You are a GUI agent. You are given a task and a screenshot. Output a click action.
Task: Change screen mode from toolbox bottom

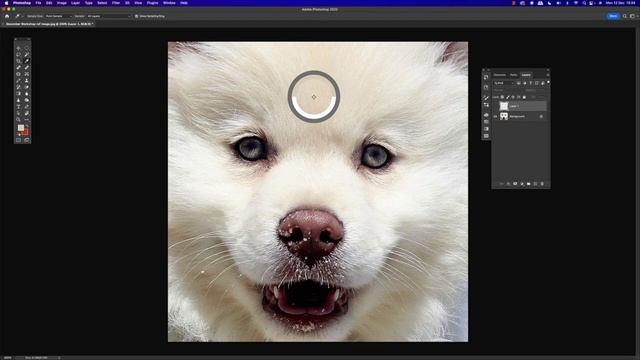tap(27, 140)
